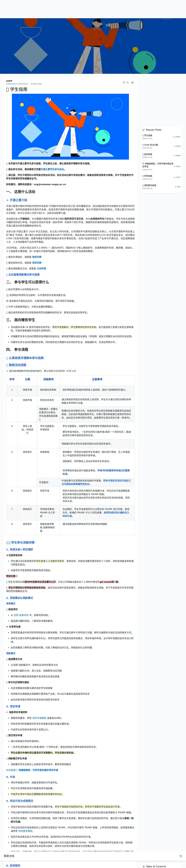Click the 4. 中选 heading
Viewport: 186px width, 868px height.
[10, 777]
